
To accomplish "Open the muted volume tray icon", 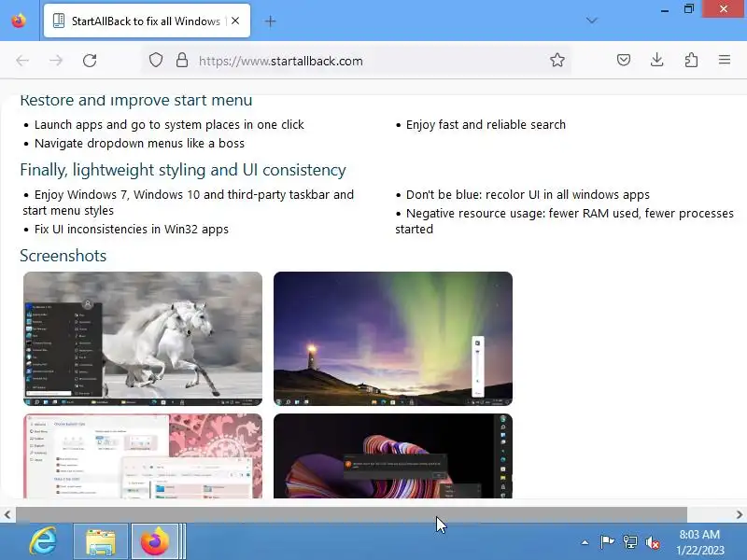I will coord(652,542).
